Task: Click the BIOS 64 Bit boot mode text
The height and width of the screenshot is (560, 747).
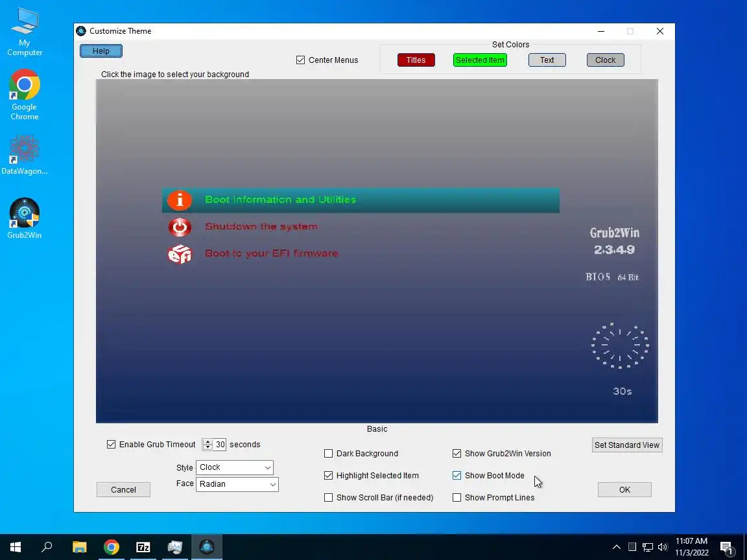Action: coord(612,277)
